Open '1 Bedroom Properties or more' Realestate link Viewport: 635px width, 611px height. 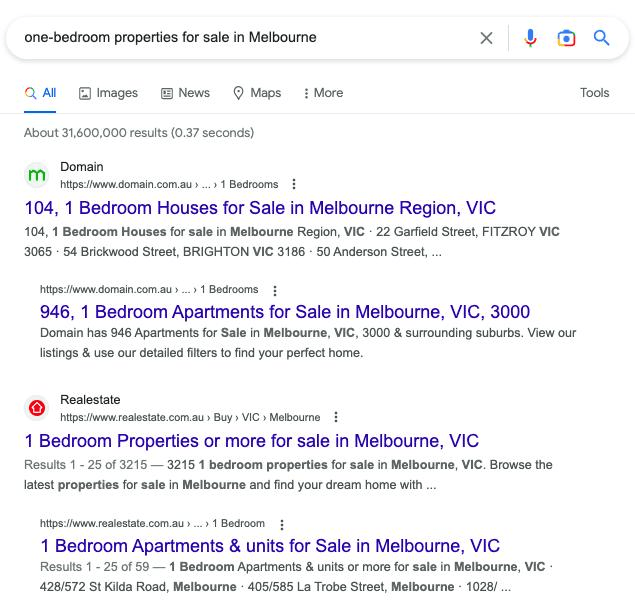252,441
